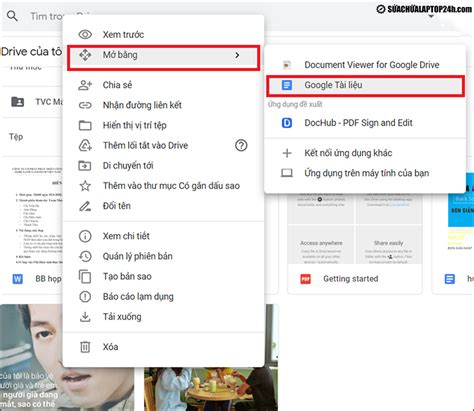Select Hiển thị vị trí tệp
Image resolution: width=474 pixels, height=411 pixels.
[x=163, y=125]
